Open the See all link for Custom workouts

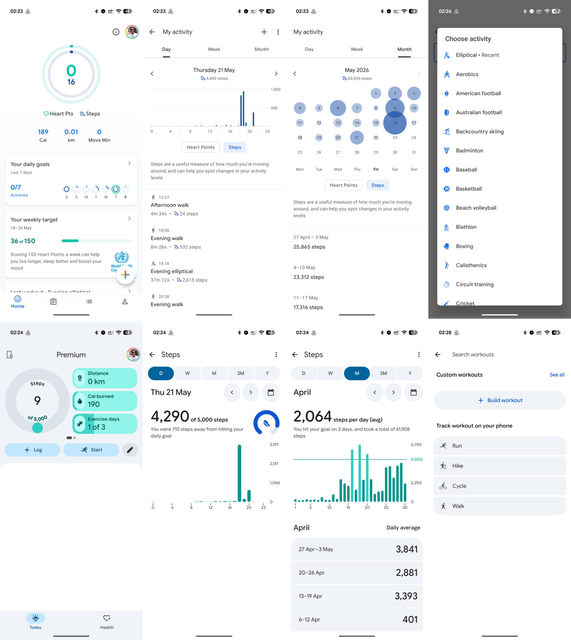557,375
